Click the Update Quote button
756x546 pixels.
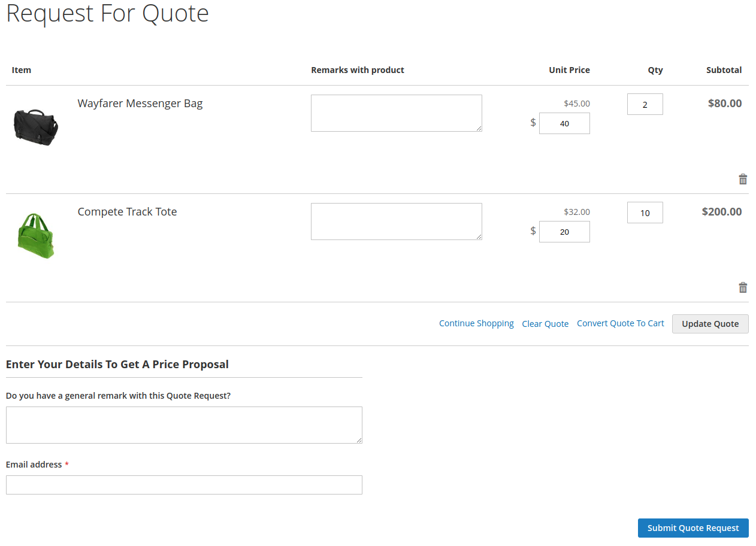(710, 324)
